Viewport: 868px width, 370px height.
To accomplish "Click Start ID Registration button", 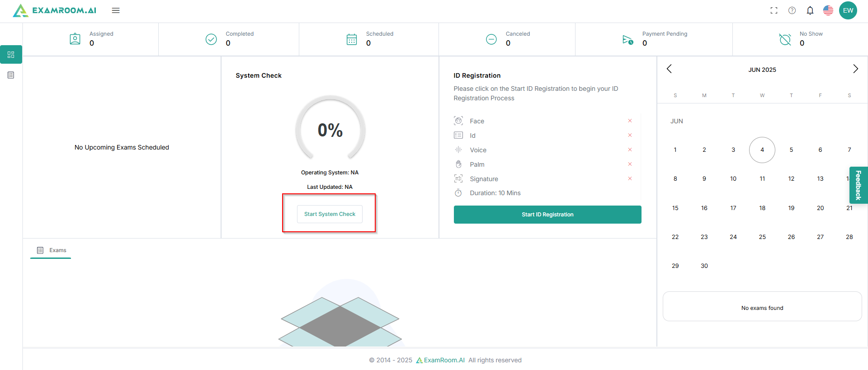I will click(x=547, y=215).
